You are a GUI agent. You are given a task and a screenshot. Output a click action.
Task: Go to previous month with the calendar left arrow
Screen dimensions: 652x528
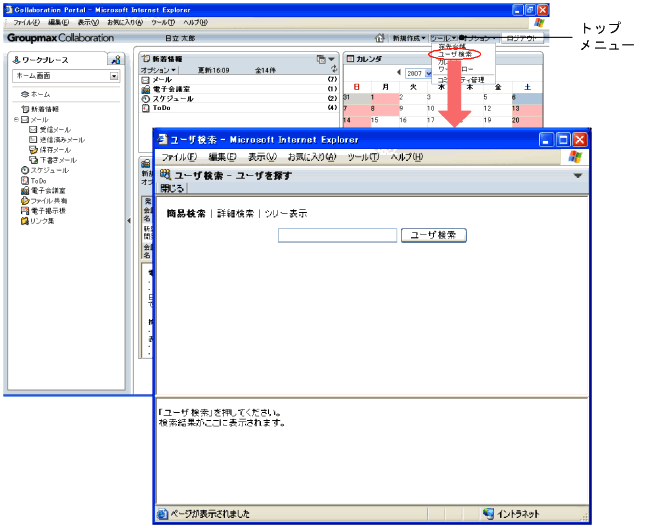tap(399, 72)
